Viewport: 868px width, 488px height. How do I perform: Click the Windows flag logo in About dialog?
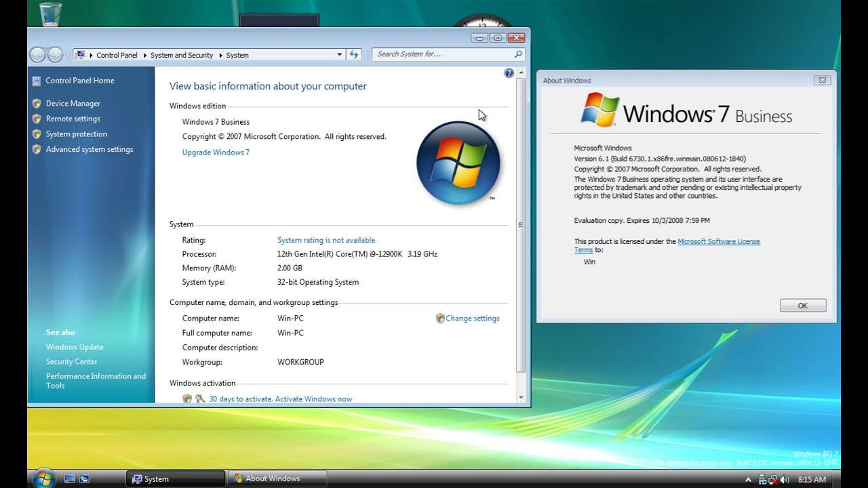coord(600,110)
